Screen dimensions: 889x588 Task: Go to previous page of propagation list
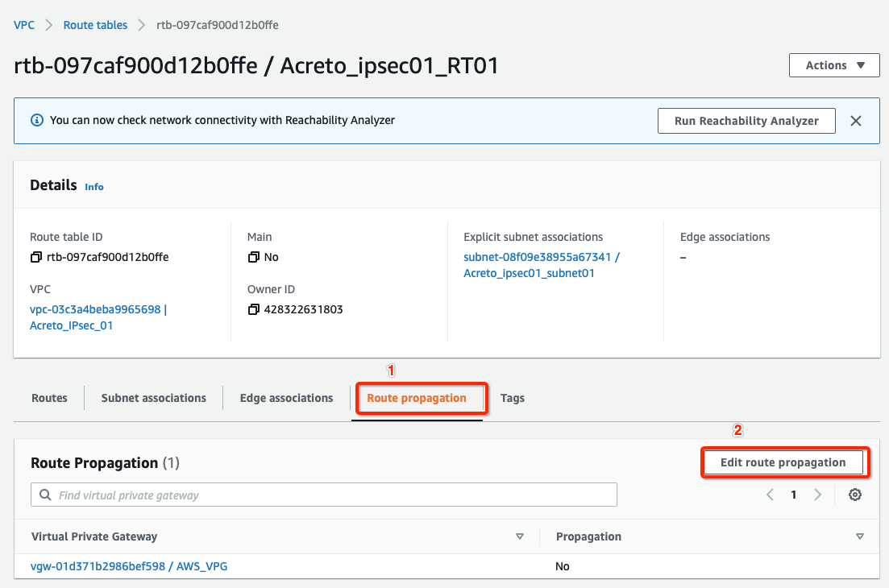[770, 495]
